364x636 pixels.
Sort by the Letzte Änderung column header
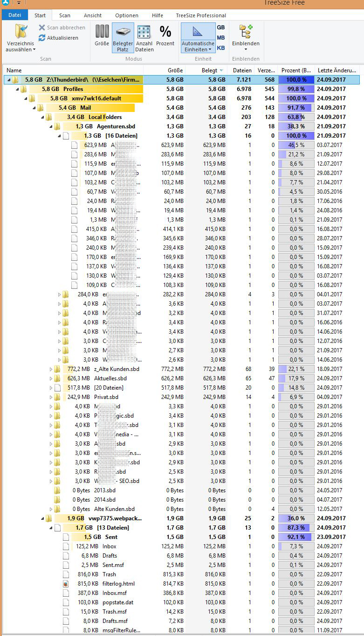pos(337,70)
